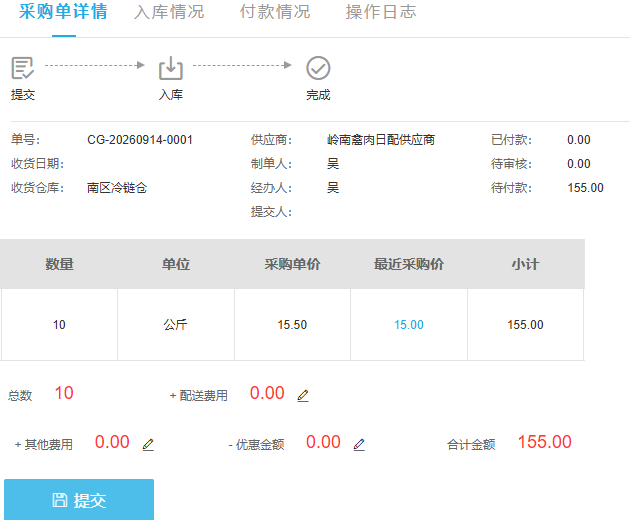The height and width of the screenshot is (520, 630).
Task: Switch to the 采购单详情 tab
Action: click(63, 12)
